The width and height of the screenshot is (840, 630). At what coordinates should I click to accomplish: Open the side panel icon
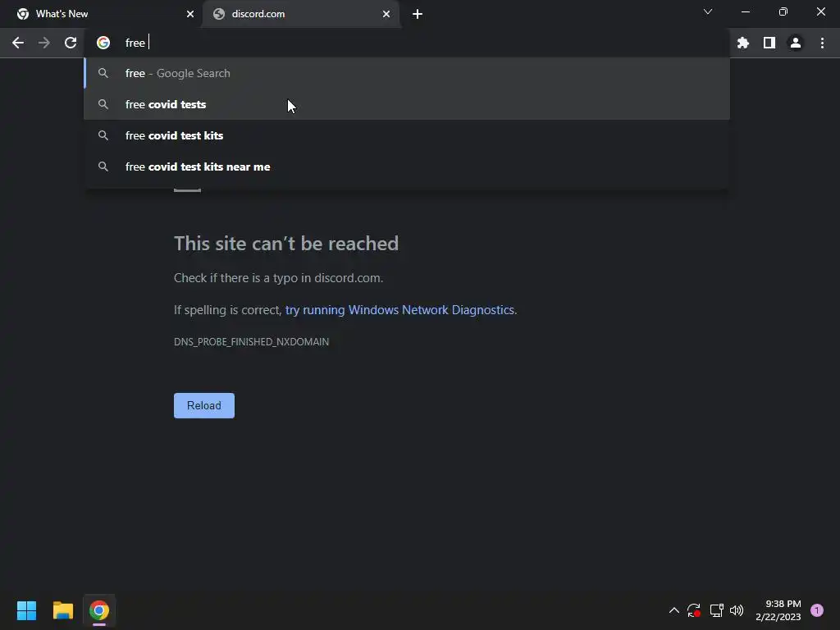769,43
